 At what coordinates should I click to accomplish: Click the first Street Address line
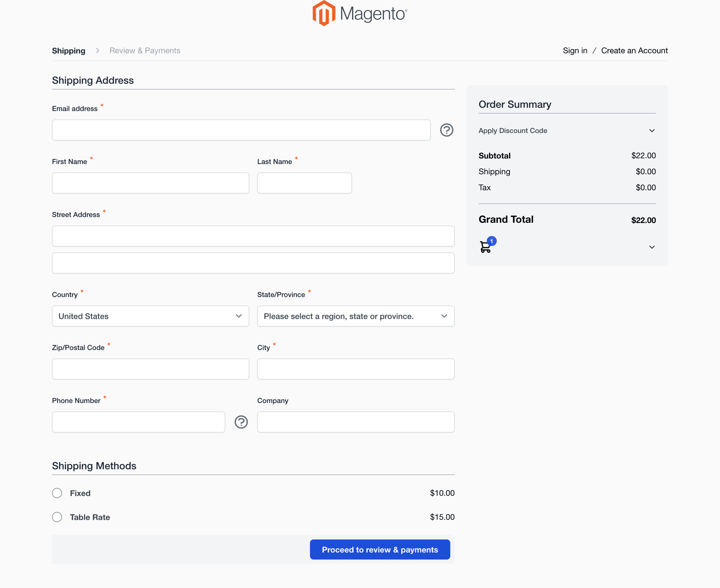(253, 236)
